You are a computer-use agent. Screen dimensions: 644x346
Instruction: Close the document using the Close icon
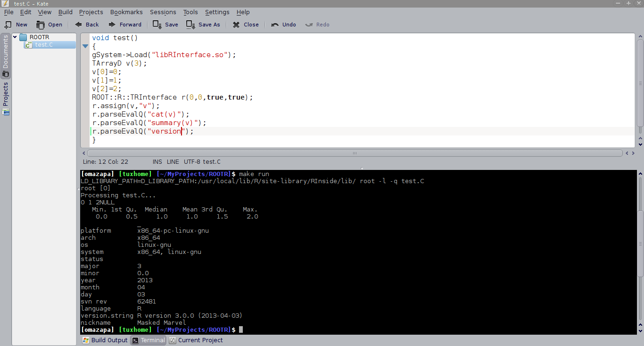point(236,25)
